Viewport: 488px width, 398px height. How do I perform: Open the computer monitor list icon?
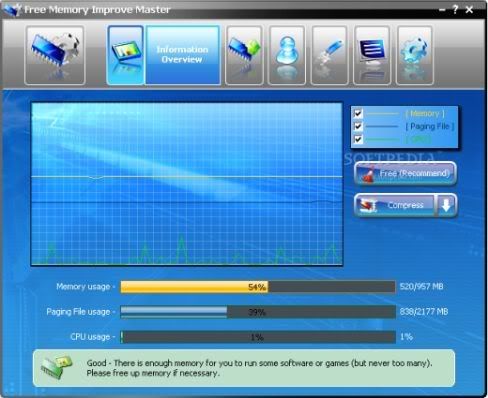pos(372,55)
